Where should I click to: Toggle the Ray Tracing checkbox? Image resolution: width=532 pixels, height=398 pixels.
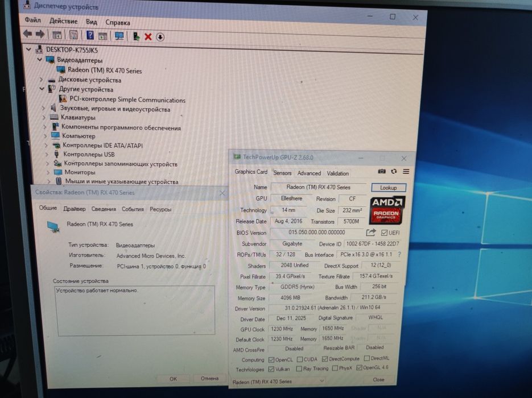(x=299, y=368)
